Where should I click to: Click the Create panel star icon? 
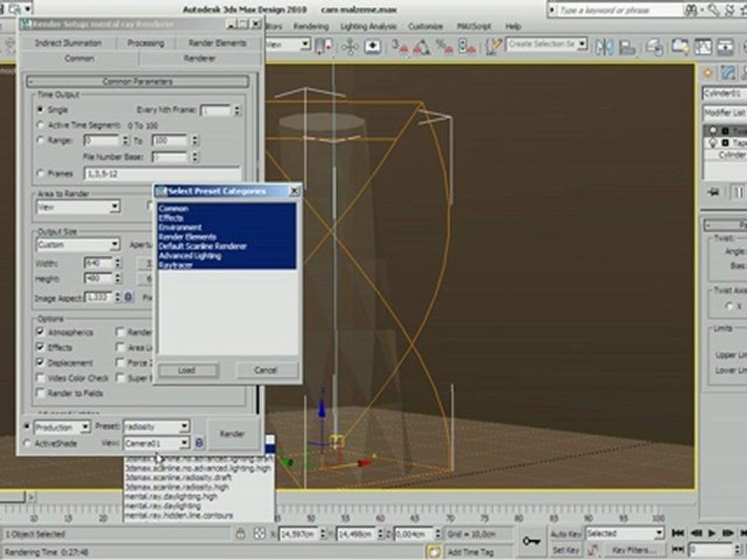(707, 73)
